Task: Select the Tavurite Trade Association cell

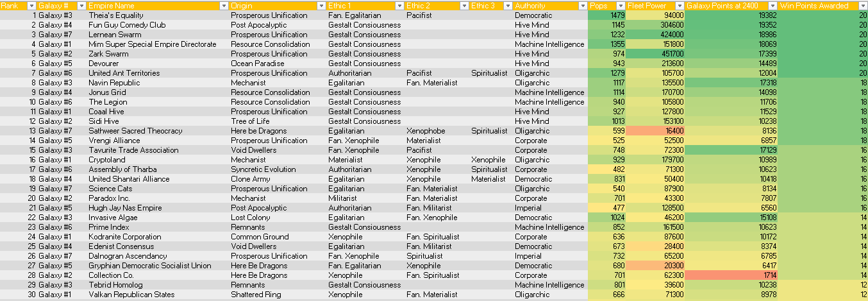Action: point(158,150)
